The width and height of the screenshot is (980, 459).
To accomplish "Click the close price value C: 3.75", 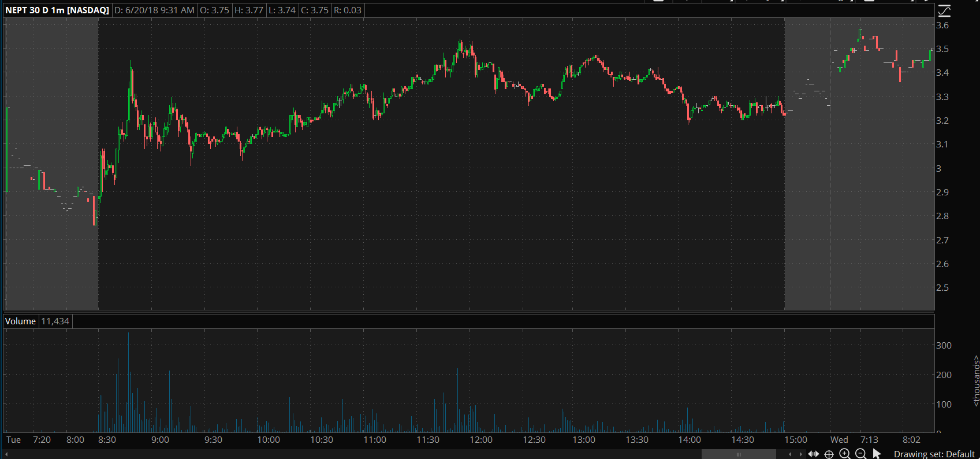I will pyautogui.click(x=315, y=10).
